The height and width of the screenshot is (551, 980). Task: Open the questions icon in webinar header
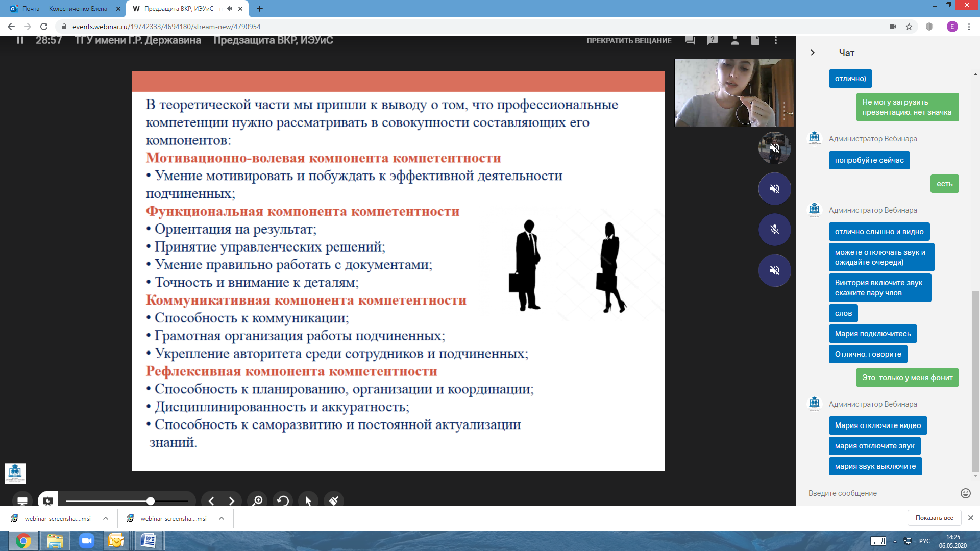[713, 40]
